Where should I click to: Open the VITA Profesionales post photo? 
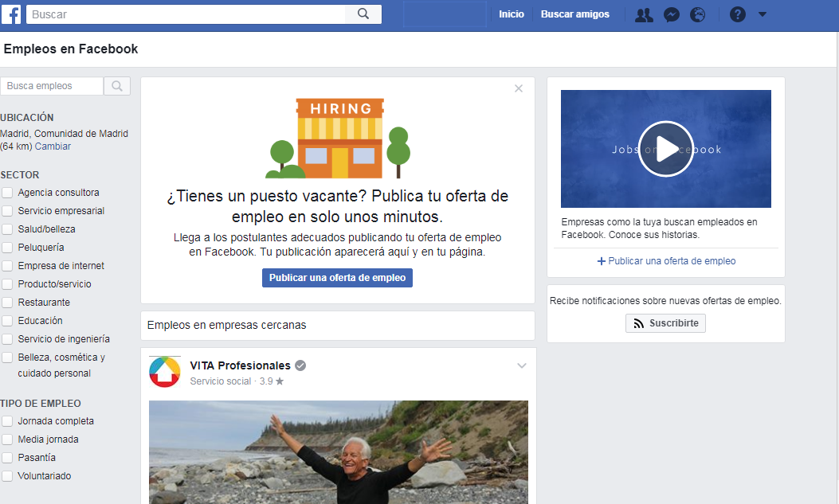pos(338,452)
